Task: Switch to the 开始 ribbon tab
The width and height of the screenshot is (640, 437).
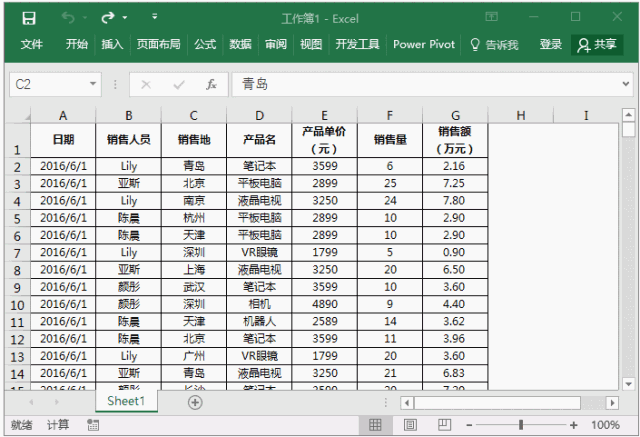Action: pyautogui.click(x=77, y=44)
